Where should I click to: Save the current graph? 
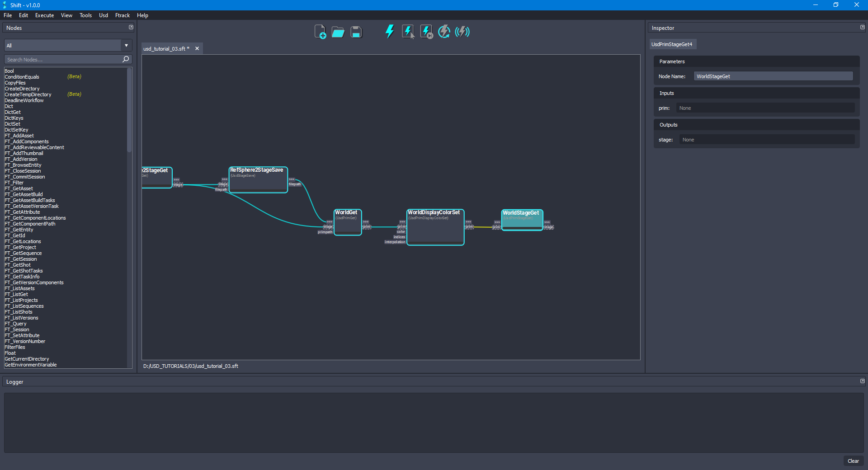pyautogui.click(x=356, y=32)
